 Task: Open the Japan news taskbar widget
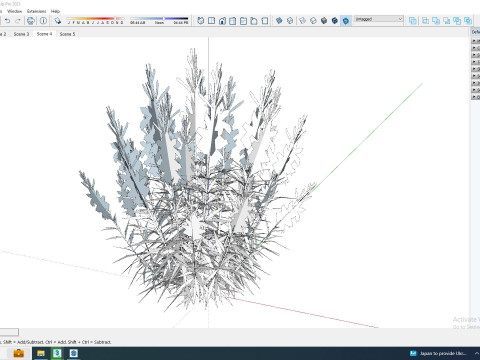click(438, 353)
